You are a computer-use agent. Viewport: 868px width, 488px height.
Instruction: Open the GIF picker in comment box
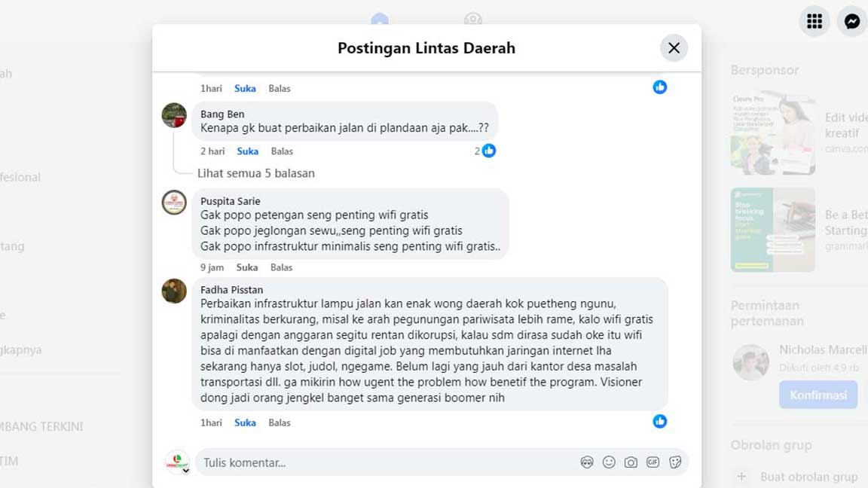click(653, 462)
